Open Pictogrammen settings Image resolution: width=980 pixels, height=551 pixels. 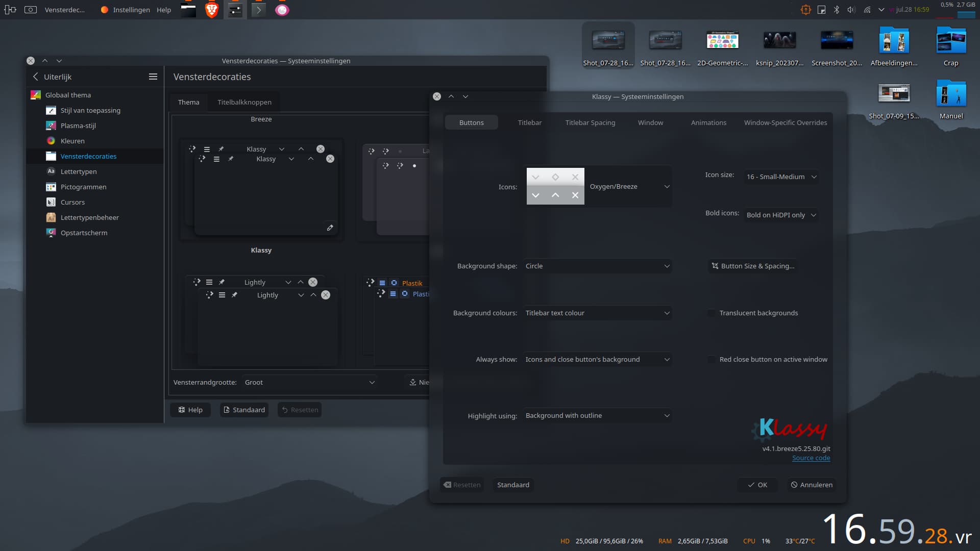(83, 187)
